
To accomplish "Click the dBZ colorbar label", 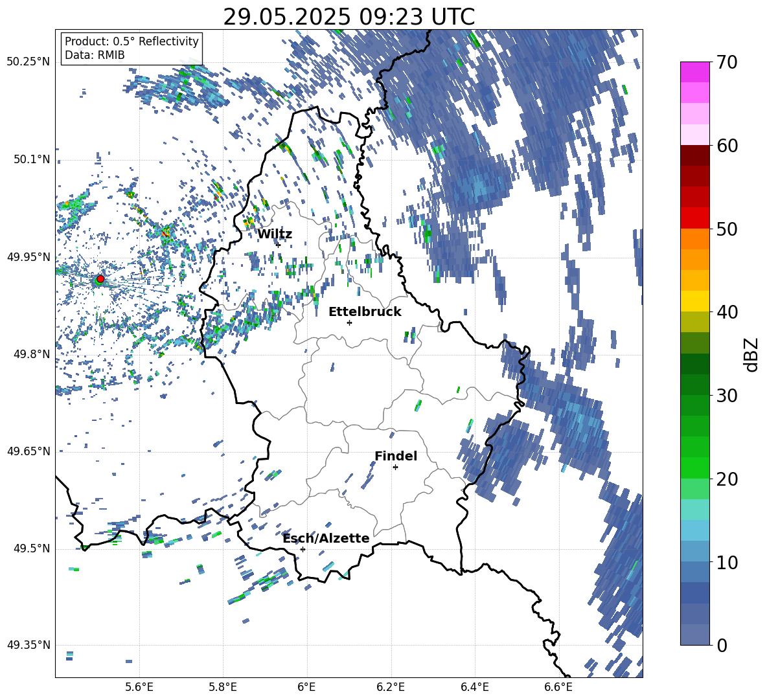I will pyautogui.click(x=752, y=354).
